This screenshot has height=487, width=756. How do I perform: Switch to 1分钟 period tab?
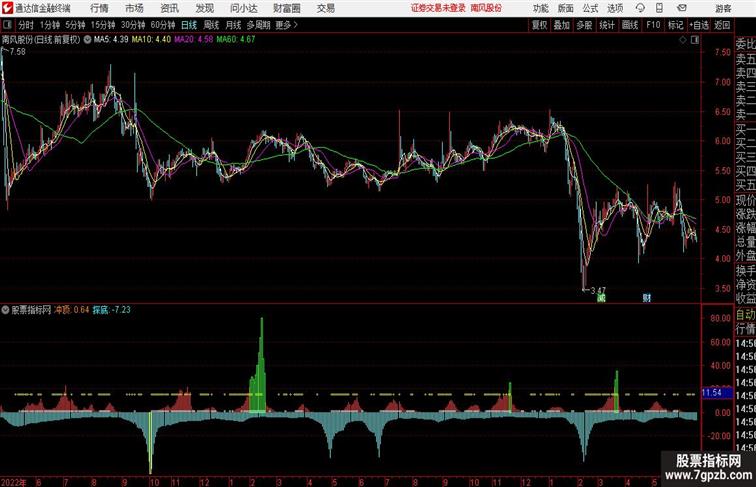tap(50, 25)
